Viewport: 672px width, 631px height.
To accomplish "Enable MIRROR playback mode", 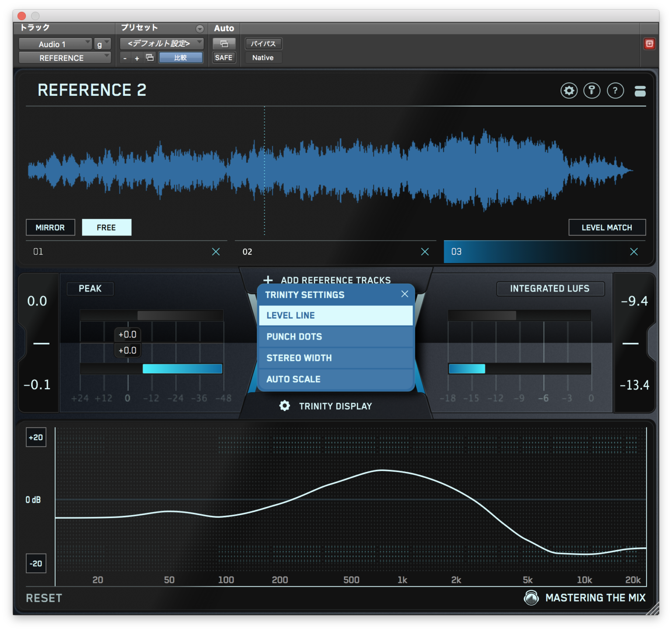I will (x=50, y=227).
